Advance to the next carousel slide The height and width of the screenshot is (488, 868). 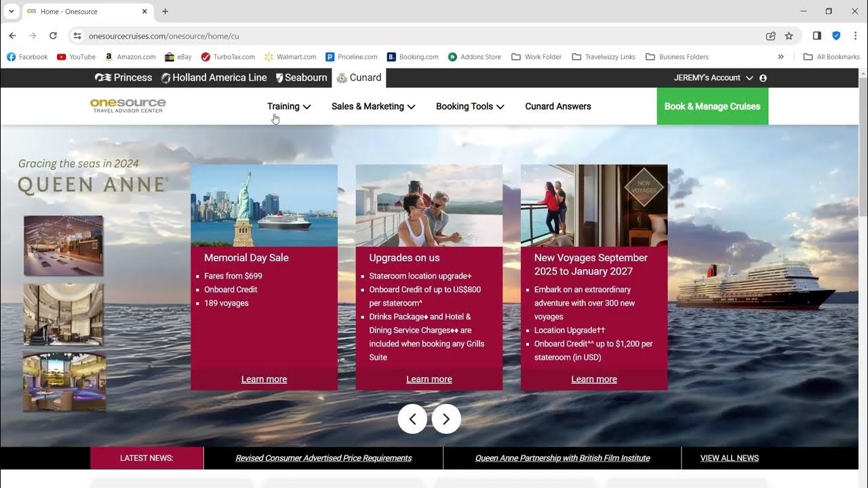[x=446, y=419]
